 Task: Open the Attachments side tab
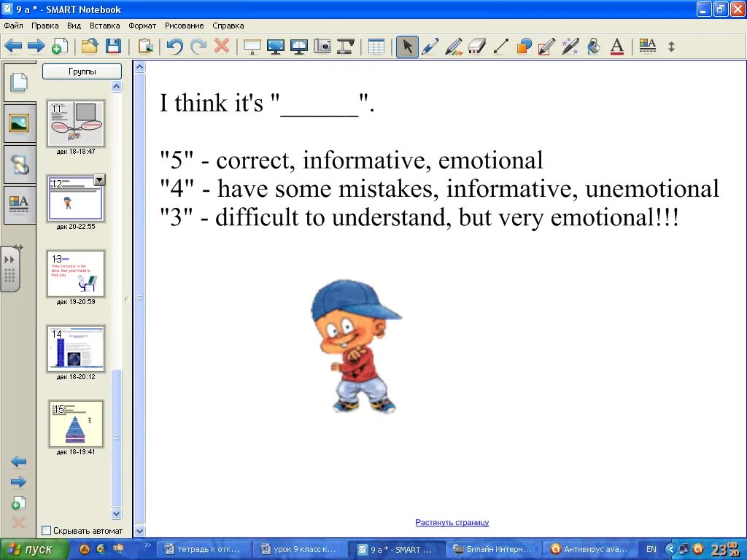point(20,165)
